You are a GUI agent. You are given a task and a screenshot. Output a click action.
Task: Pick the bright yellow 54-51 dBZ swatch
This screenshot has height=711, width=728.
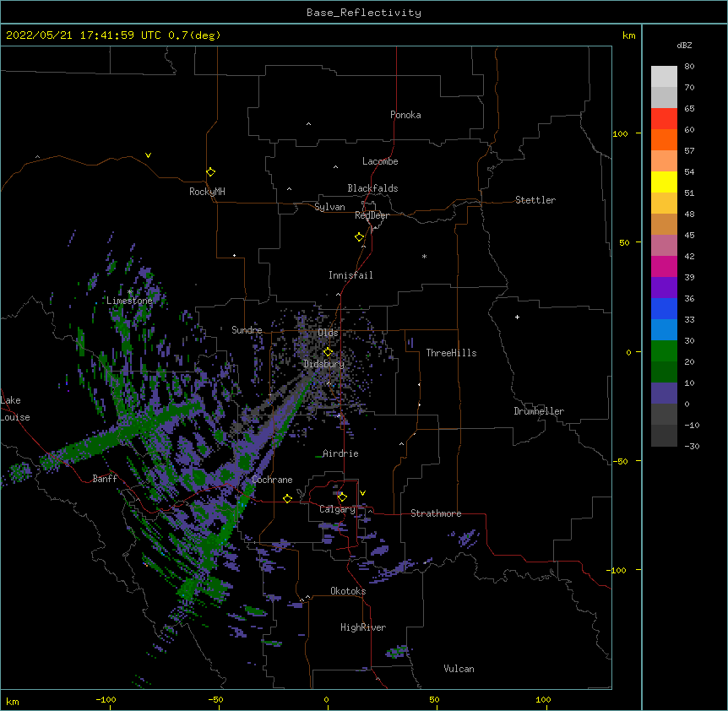tap(664, 182)
